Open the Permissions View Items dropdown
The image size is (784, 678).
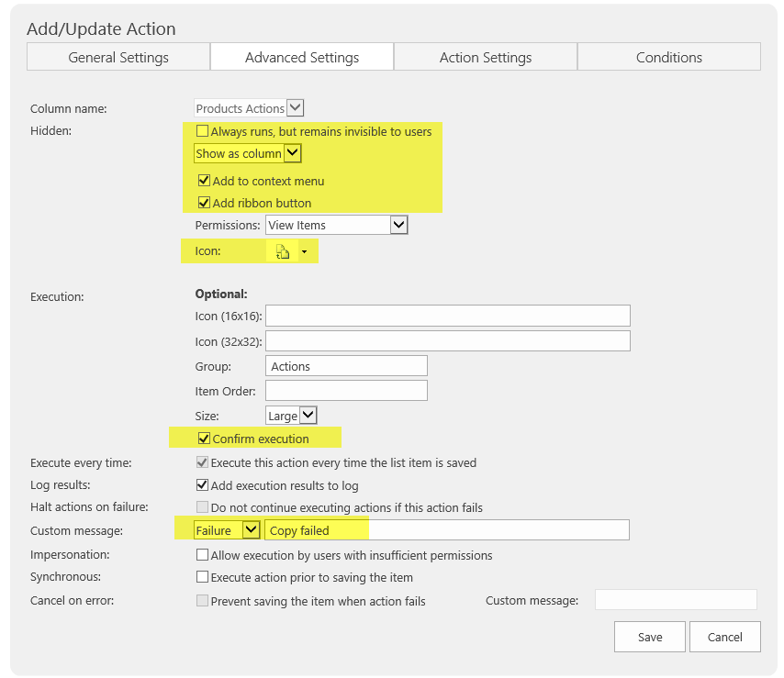337,225
